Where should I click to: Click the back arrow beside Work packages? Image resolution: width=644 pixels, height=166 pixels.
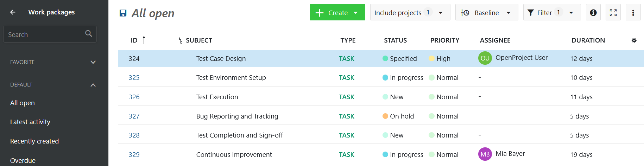pyautogui.click(x=13, y=12)
